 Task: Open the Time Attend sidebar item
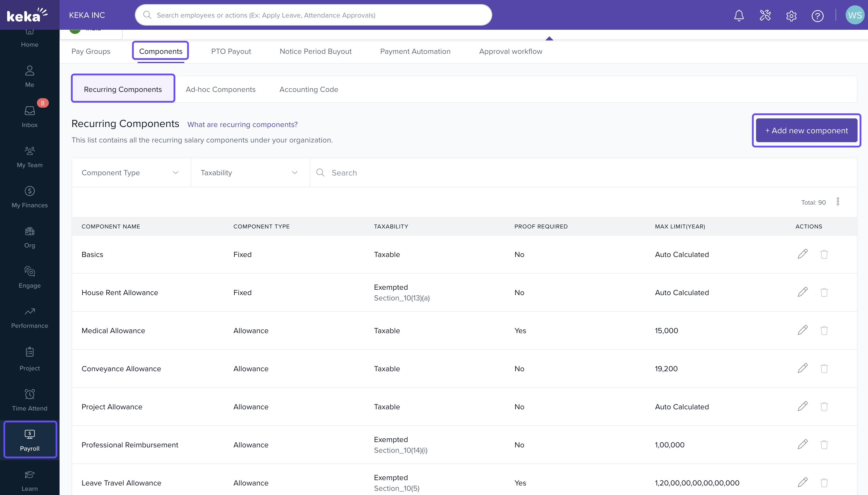click(x=29, y=400)
